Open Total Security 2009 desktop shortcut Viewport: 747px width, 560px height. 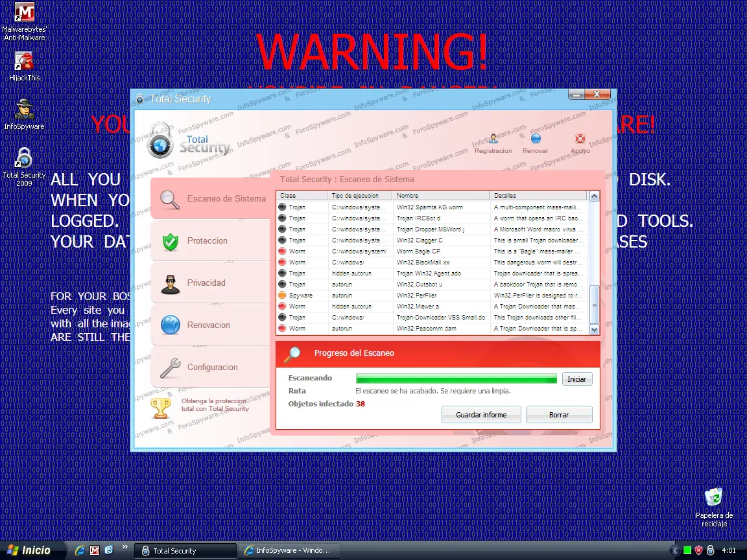tap(24, 167)
